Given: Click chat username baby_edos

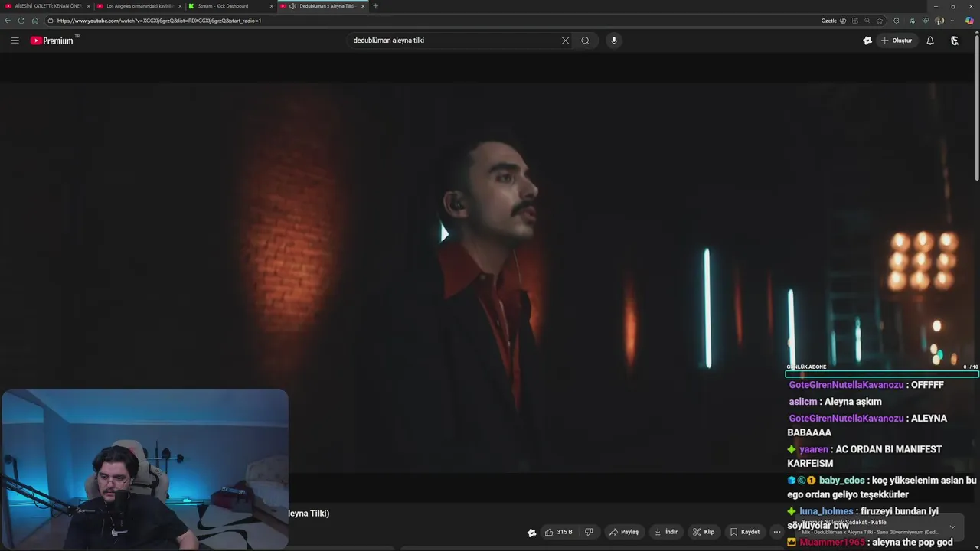Looking at the screenshot, I should click(841, 481).
